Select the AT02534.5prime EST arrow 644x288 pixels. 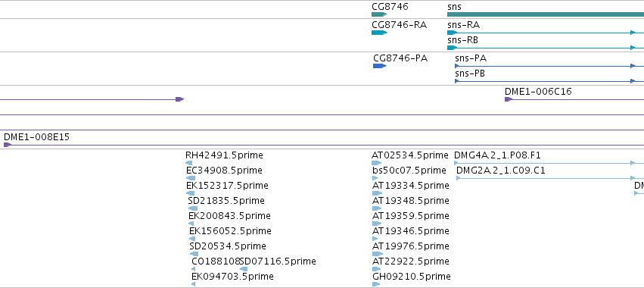[x=377, y=163]
